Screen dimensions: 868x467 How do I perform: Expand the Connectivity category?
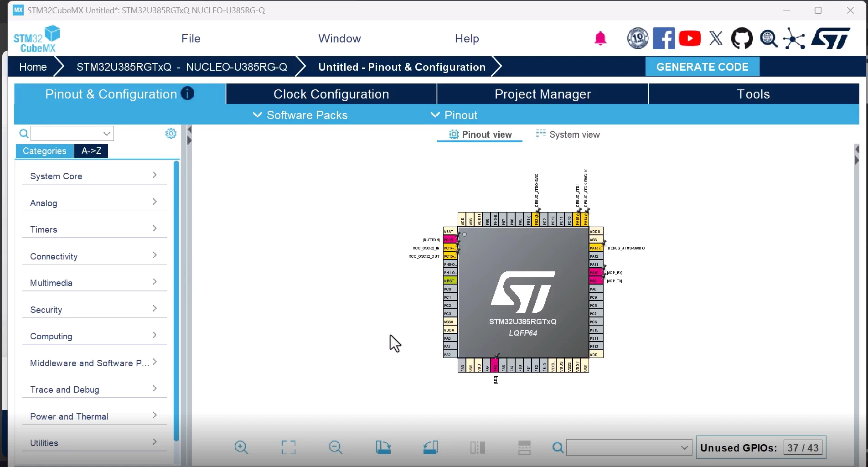click(x=94, y=256)
